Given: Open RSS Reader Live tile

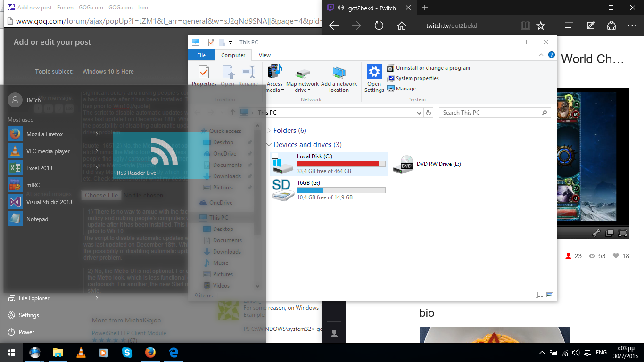Looking at the screenshot, I should [161, 155].
